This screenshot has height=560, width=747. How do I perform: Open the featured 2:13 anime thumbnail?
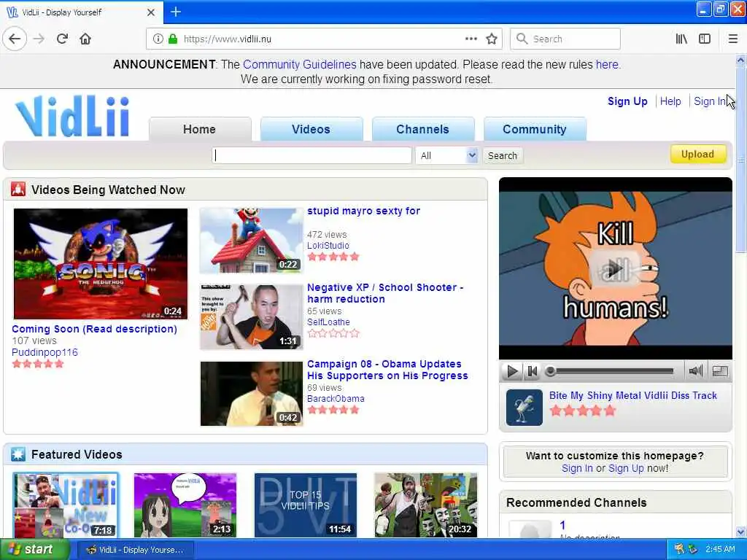click(x=185, y=505)
